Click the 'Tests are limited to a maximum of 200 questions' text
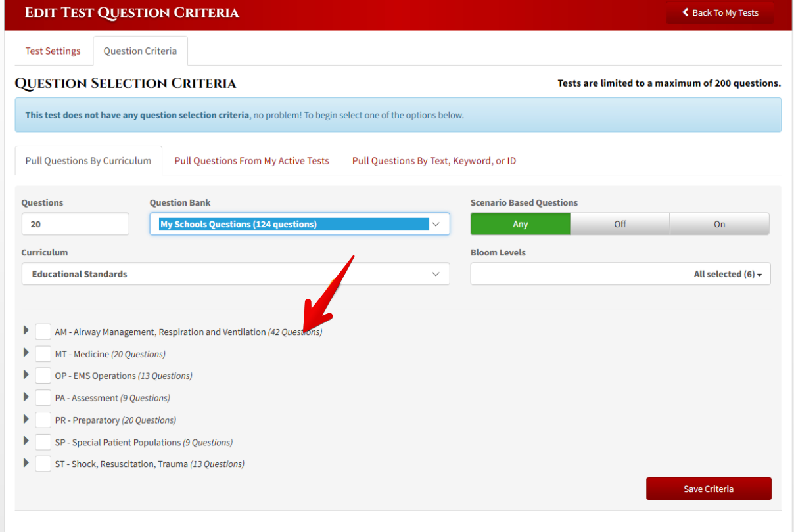 669,83
